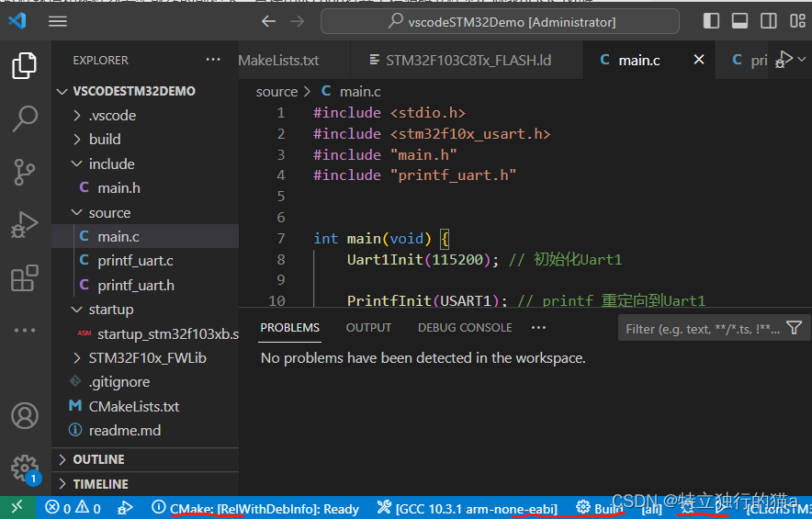
Task: Click line number 7 in the gutter
Action: coord(281,238)
